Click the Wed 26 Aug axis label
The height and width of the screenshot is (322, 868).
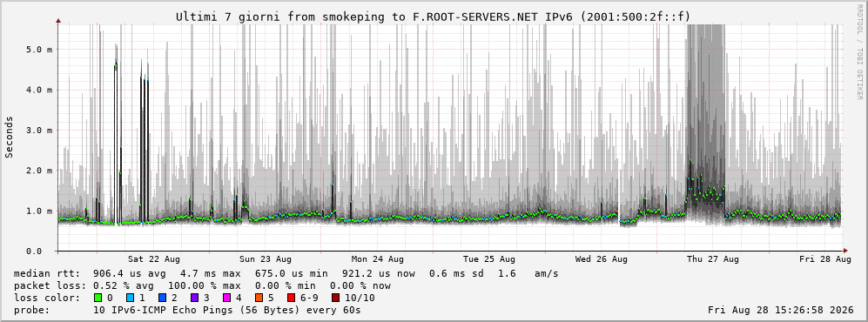tap(602, 259)
